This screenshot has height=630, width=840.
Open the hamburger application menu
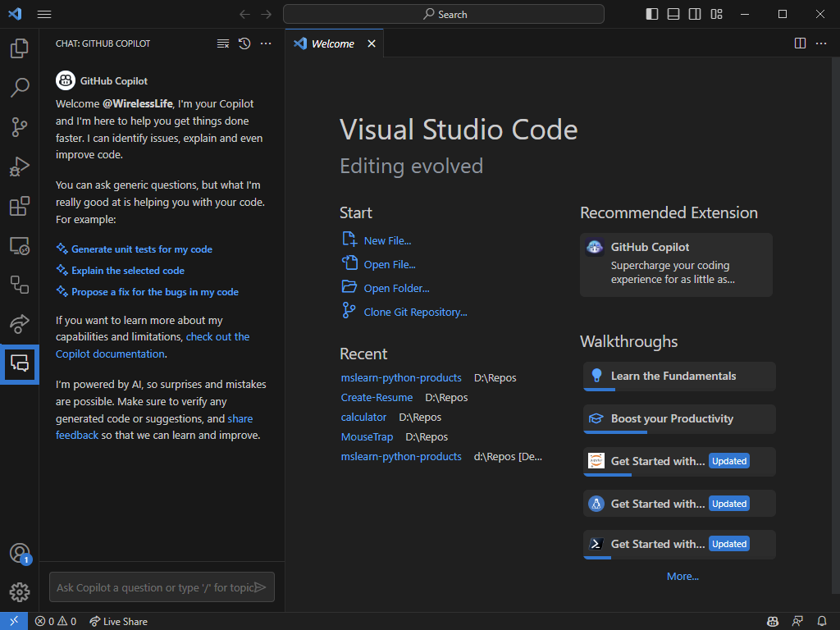(44, 14)
